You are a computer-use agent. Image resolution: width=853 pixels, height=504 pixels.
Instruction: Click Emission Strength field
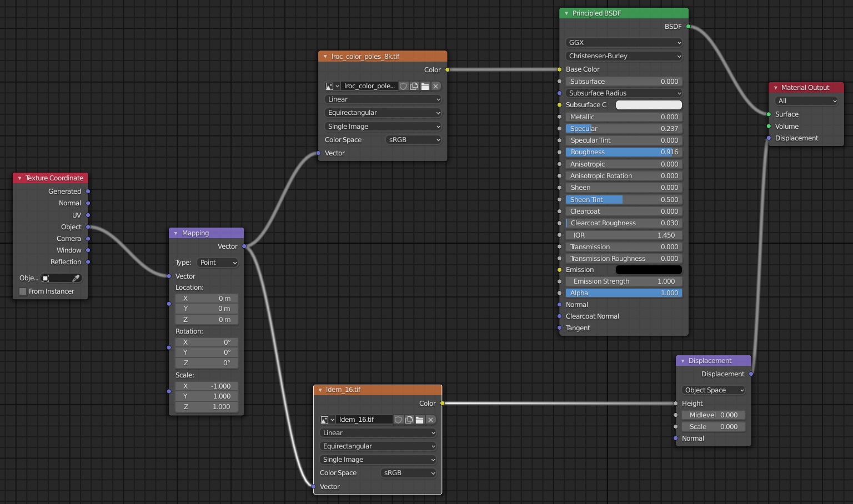click(624, 281)
